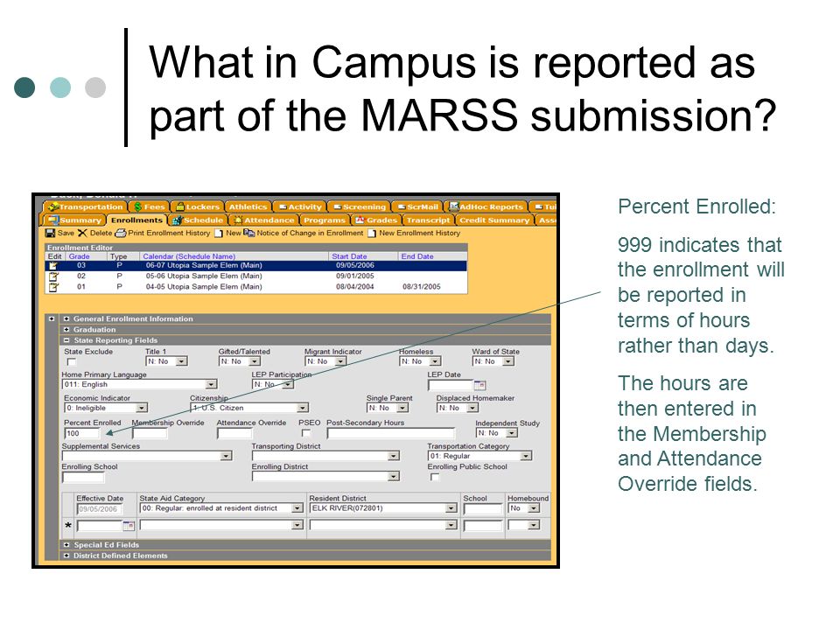Click edit icon for grade 01 enrollment
This screenshot has width=840, height=630.
click(x=53, y=287)
